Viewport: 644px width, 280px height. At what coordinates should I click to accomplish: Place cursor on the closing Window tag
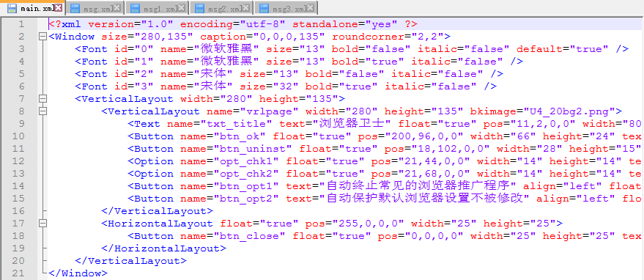pyautogui.click(x=78, y=273)
